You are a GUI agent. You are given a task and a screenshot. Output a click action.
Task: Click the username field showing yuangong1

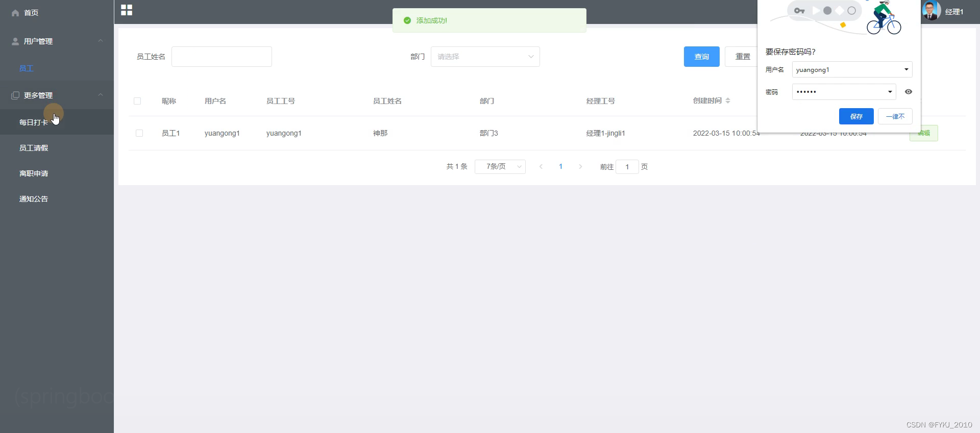tap(852, 69)
